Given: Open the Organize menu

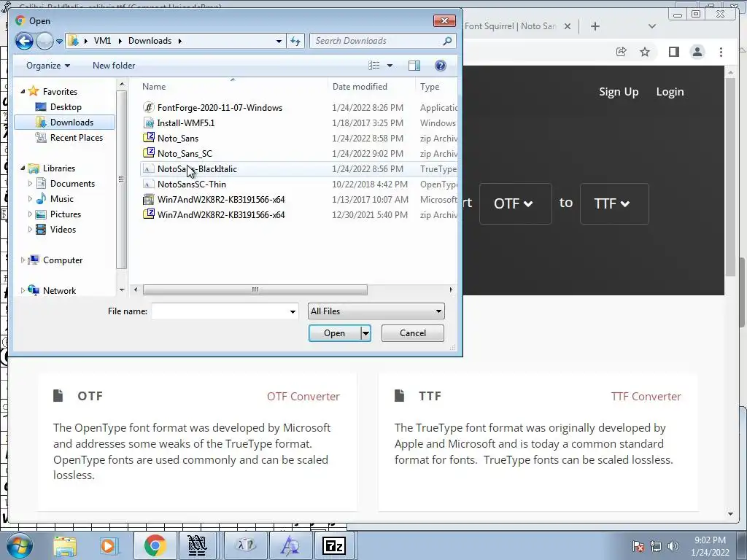Looking at the screenshot, I should [48, 66].
